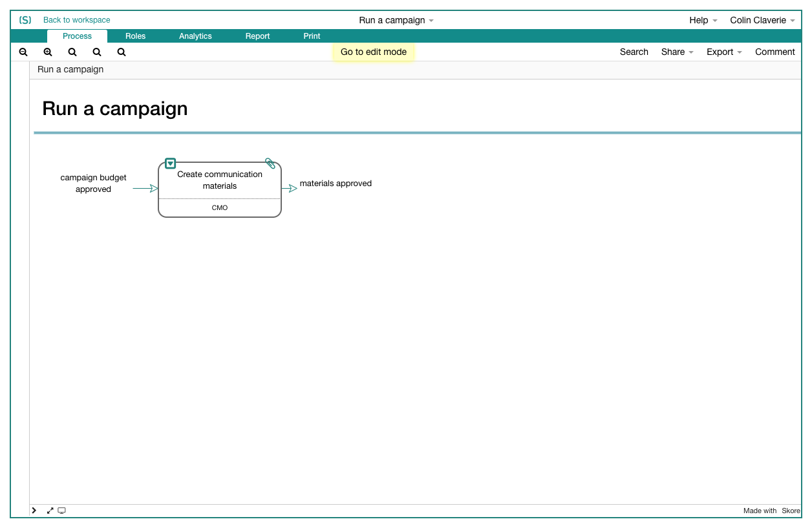Go back to workspace
The height and width of the screenshot is (528, 812).
(x=77, y=20)
